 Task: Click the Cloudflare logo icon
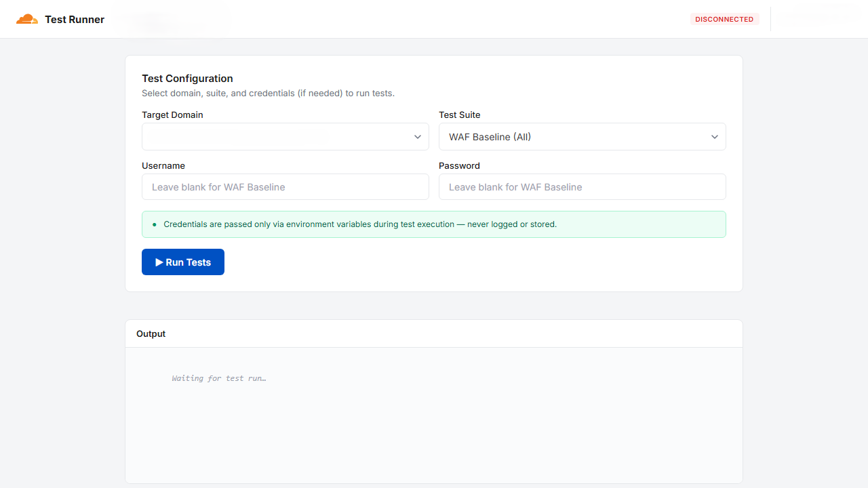(26, 19)
